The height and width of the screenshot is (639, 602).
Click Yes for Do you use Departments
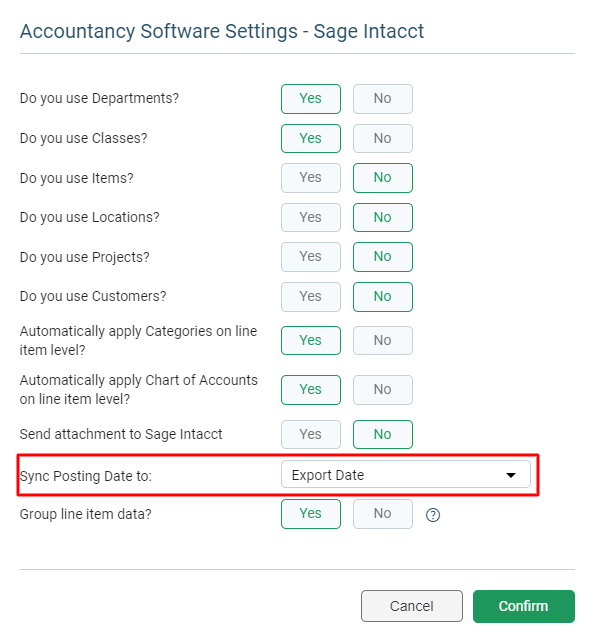(x=311, y=99)
